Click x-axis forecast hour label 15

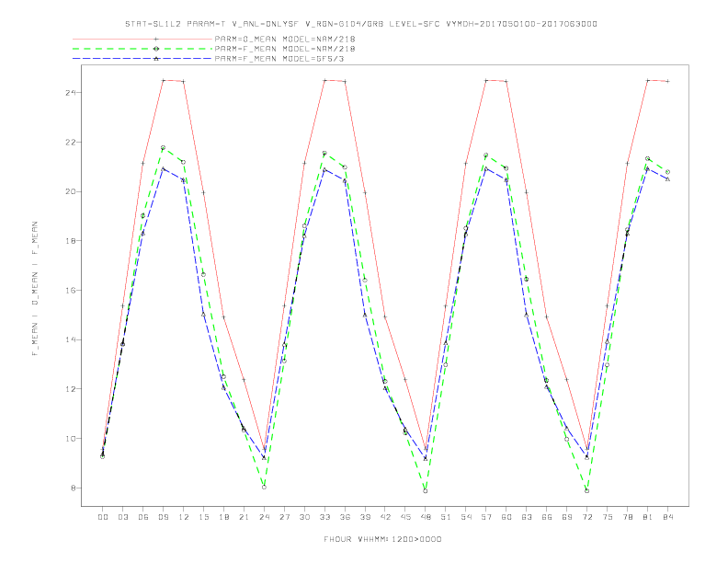pos(203,517)
